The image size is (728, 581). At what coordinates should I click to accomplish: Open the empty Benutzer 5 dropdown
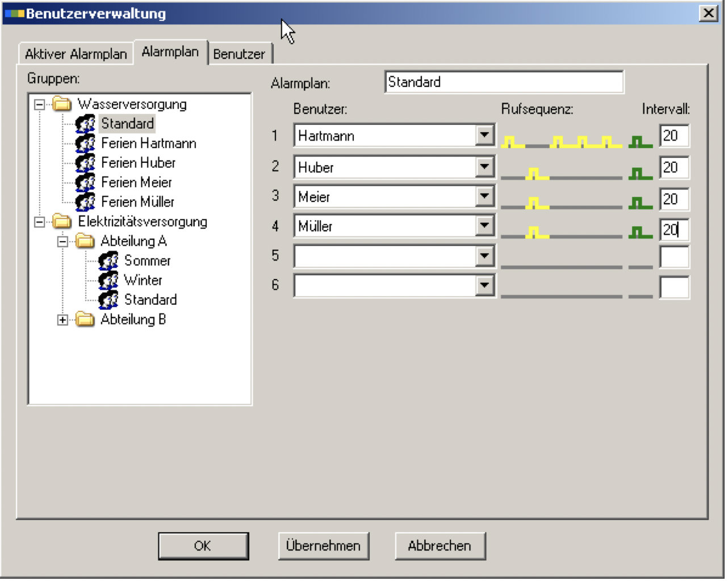[484, 256]
